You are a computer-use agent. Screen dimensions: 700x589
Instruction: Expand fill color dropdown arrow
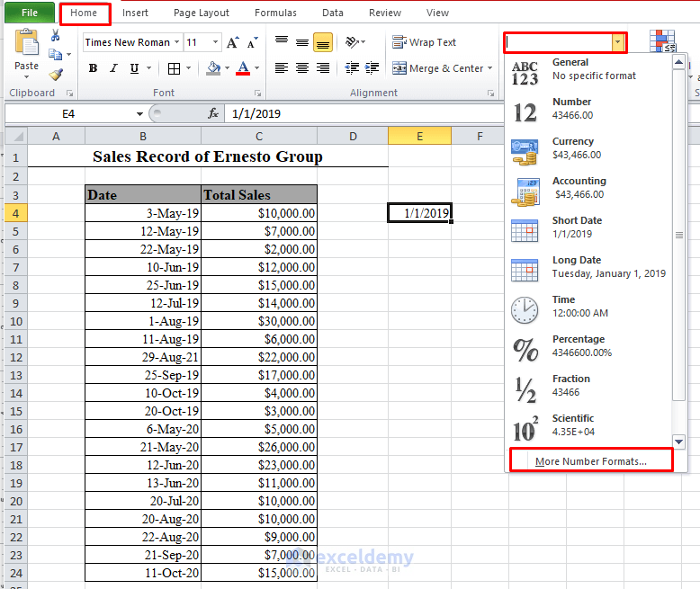click(227, 68)
